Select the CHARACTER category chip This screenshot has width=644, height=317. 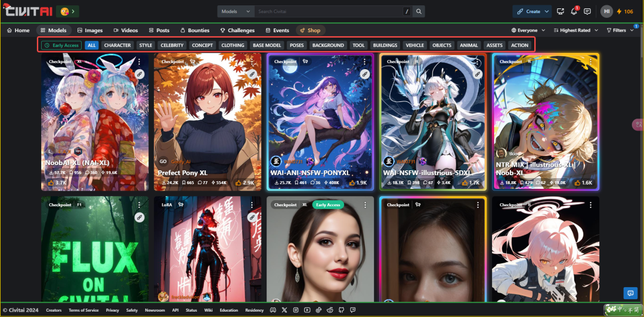click(117, 45)
